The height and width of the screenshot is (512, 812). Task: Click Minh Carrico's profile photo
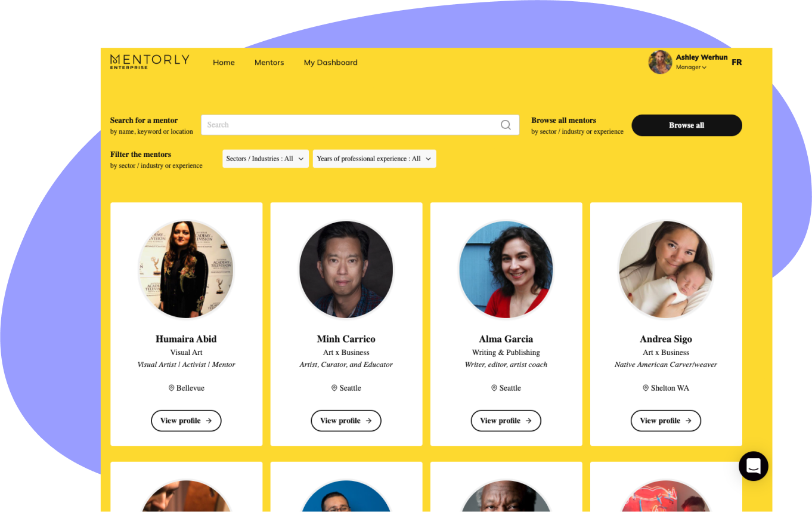tap(346, 270)
